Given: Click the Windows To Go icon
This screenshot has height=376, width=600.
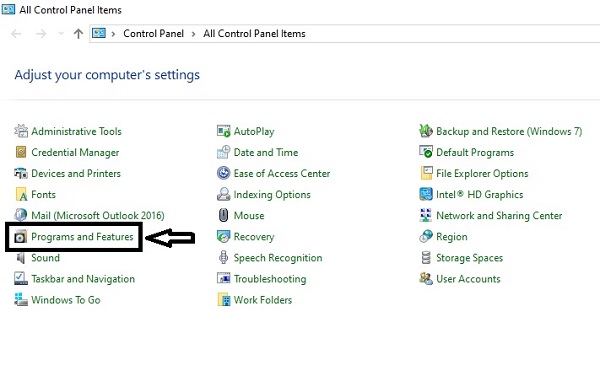Looking at the screenshot, I should click(21, 299).
